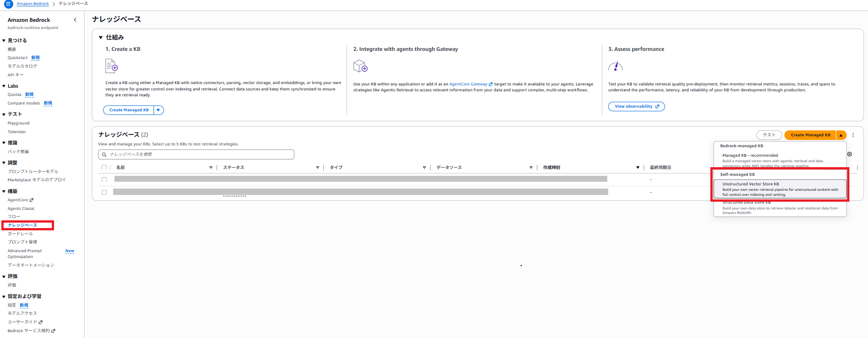Sort the table by 作成時刻 column
Screen dimensions: 868x338
(590, 168)
